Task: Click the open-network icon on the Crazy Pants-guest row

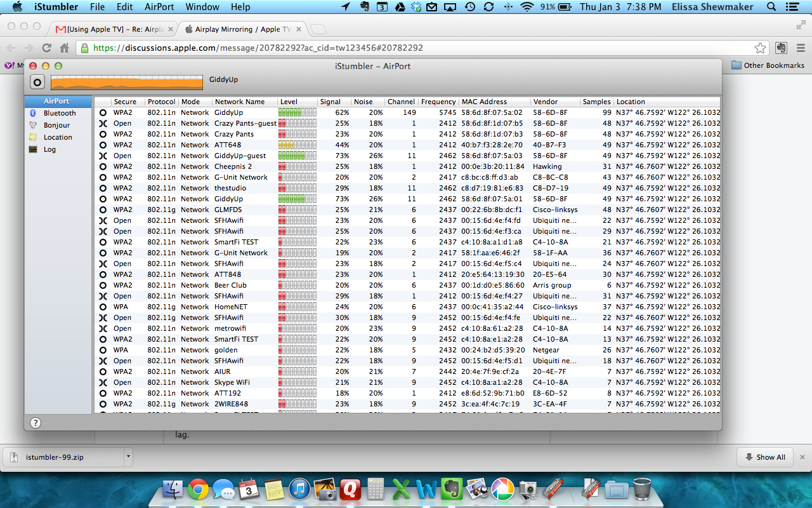Action: tap(103, 123)
